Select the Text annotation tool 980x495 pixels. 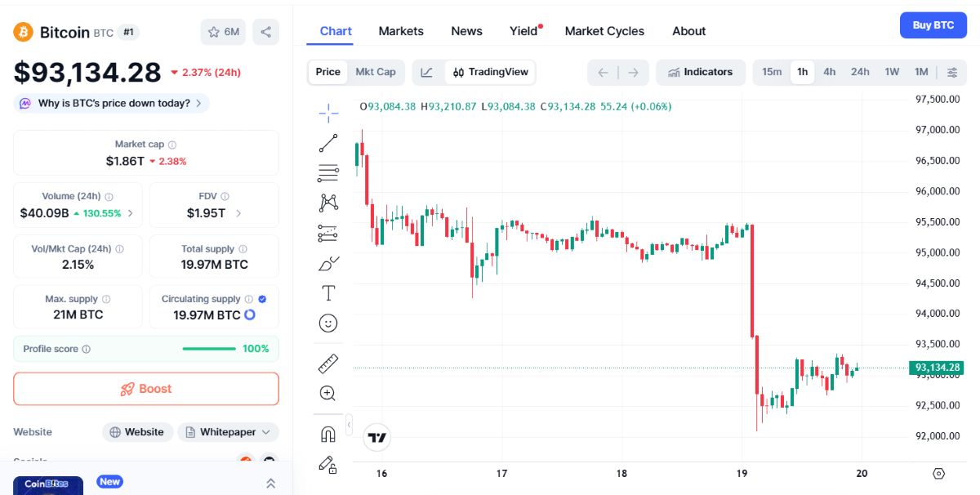[x=327, y=292]
